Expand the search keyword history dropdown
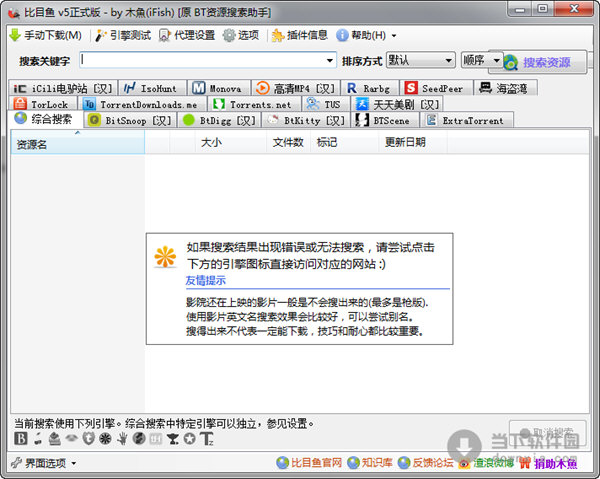This screenshot has height=479, width=600. pos(329,60)
